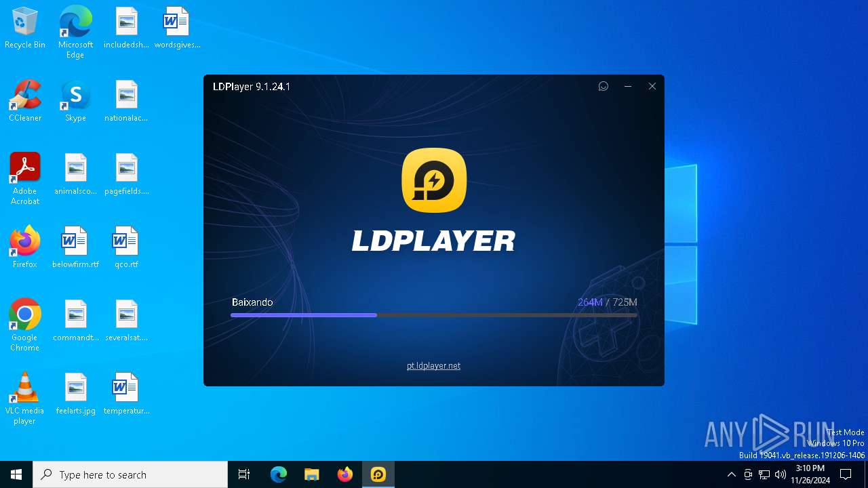Open the Windows Start menu
The width and height of the screenshot is (868, 488).
coord(16,474)
